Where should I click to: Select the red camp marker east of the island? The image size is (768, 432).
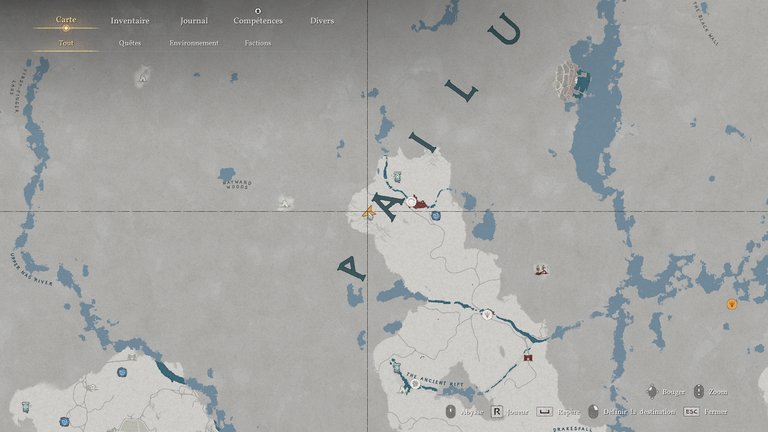541,269
